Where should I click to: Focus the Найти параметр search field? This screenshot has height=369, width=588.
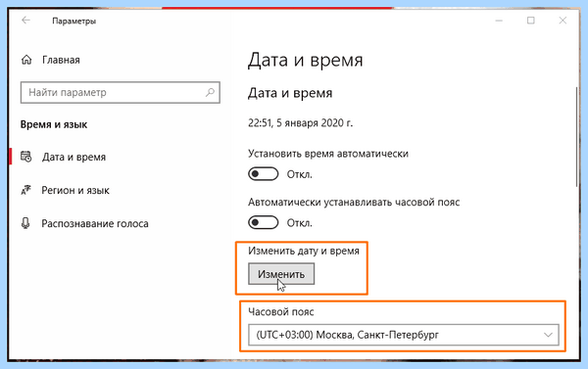coord(120,93)
